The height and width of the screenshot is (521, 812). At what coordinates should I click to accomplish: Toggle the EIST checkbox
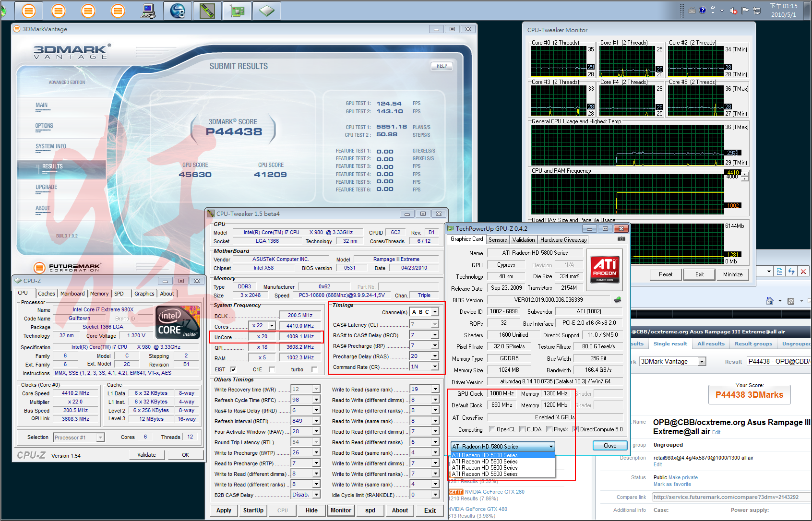point(233,369)
